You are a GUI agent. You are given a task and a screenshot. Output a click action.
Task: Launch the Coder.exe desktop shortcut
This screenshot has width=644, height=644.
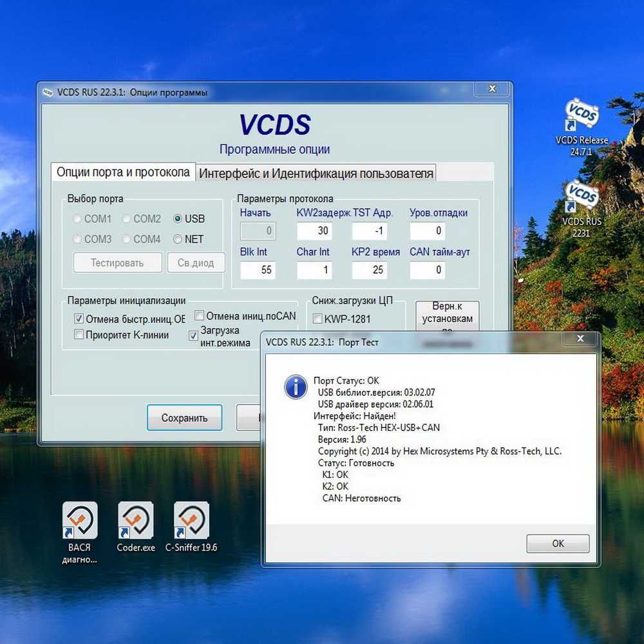coord(135,527)
